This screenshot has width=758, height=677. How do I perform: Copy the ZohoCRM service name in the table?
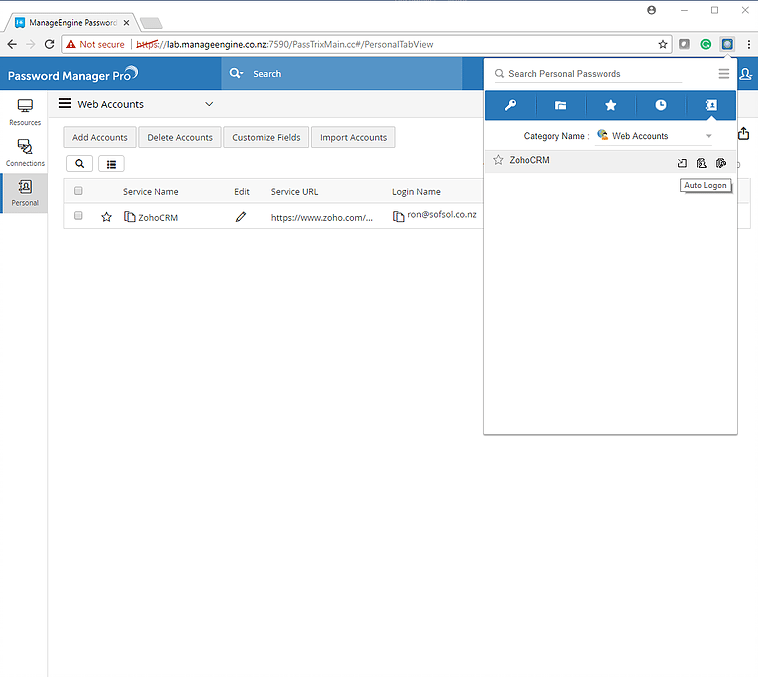click(x=129, y=217)
